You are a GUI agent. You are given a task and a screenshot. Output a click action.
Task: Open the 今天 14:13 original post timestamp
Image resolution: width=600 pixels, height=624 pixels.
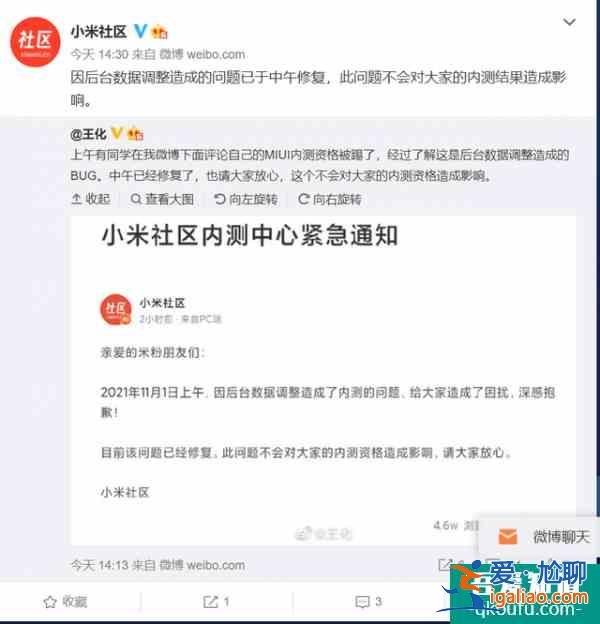click(99, 565)
